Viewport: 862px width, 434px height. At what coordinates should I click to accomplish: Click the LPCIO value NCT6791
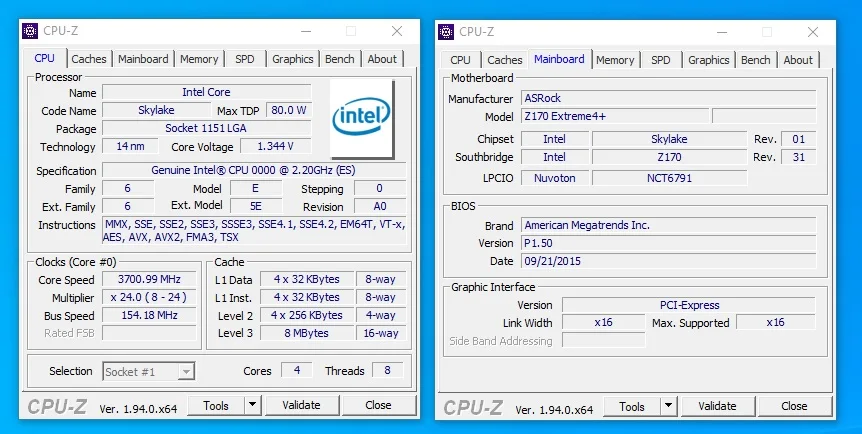click(669, 178)
